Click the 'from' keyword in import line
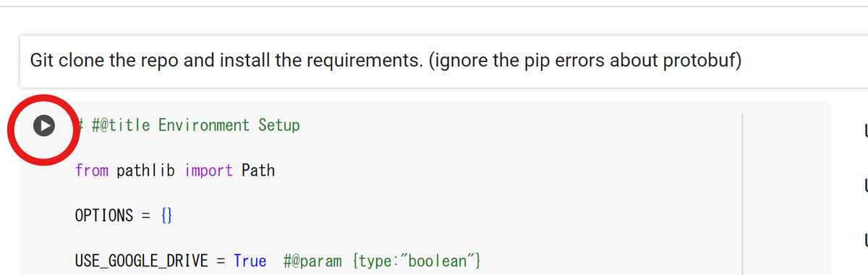The height and width of the screenshot is (275, 868). coord(92,171)
